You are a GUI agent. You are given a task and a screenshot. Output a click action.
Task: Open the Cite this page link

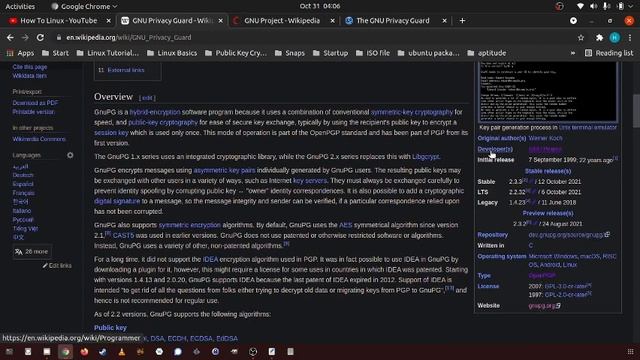tap(29, 67)
